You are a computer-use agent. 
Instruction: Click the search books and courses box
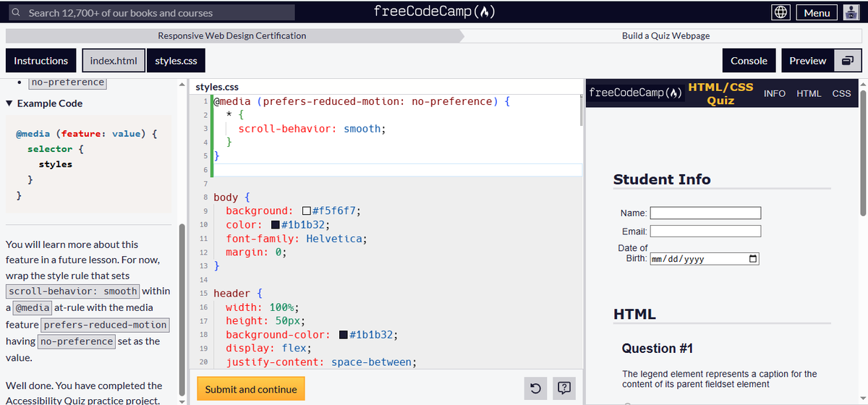click(x=151, y=12)
